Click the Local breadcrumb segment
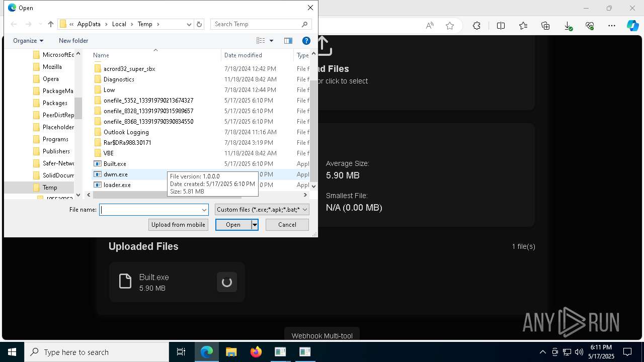The width and height of the screenshot is (644, 362). pos(119,24)
